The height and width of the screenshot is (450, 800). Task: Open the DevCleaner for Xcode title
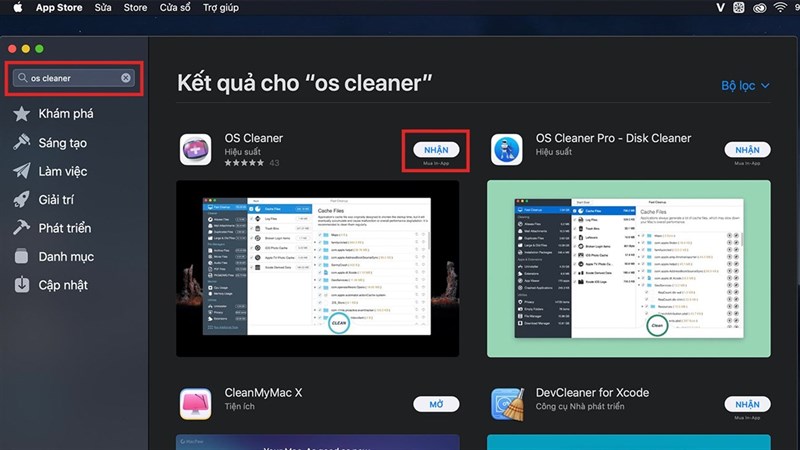point(592,393)
